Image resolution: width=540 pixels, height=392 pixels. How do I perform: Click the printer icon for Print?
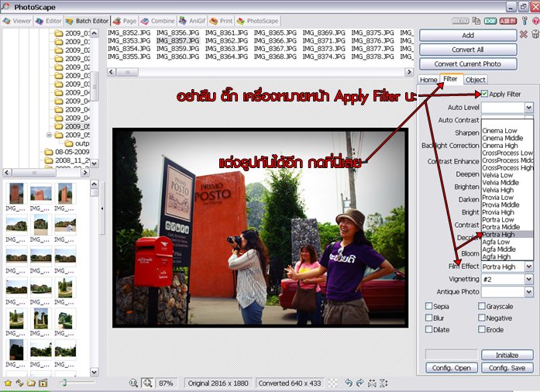pos(214,21)
